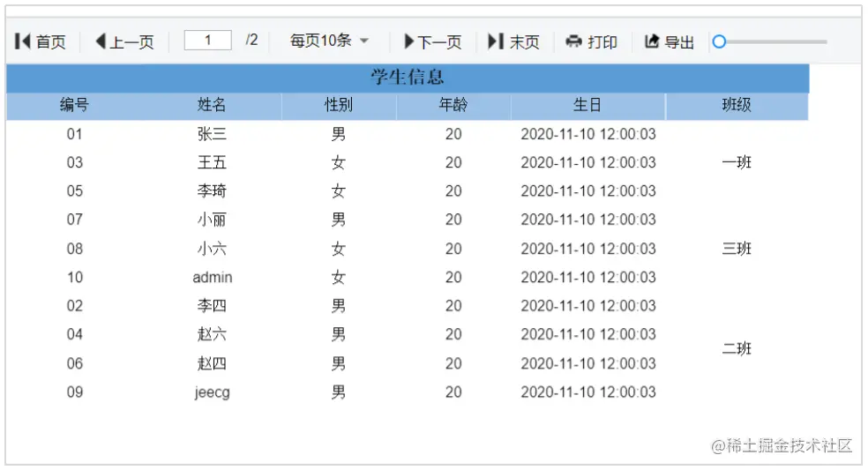Click the age cell in 小丽's row

pyautogui.click(x=453, y=220)
